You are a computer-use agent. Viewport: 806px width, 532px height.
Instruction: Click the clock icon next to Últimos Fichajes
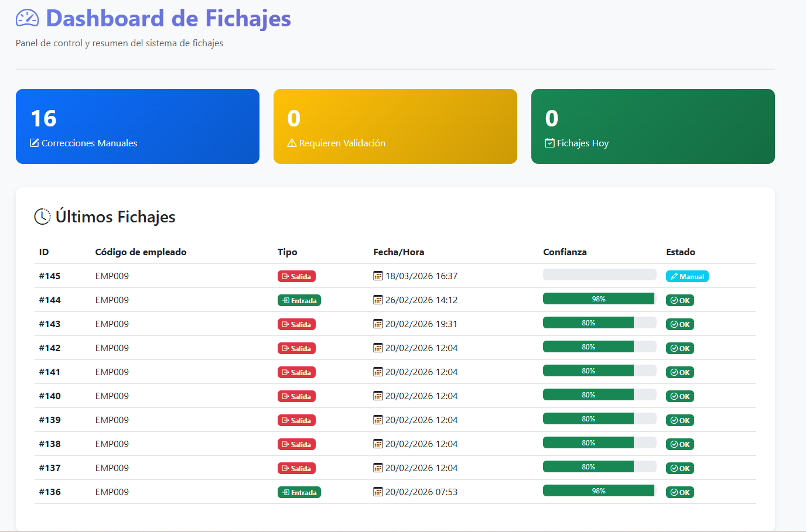tap(42, 217)
